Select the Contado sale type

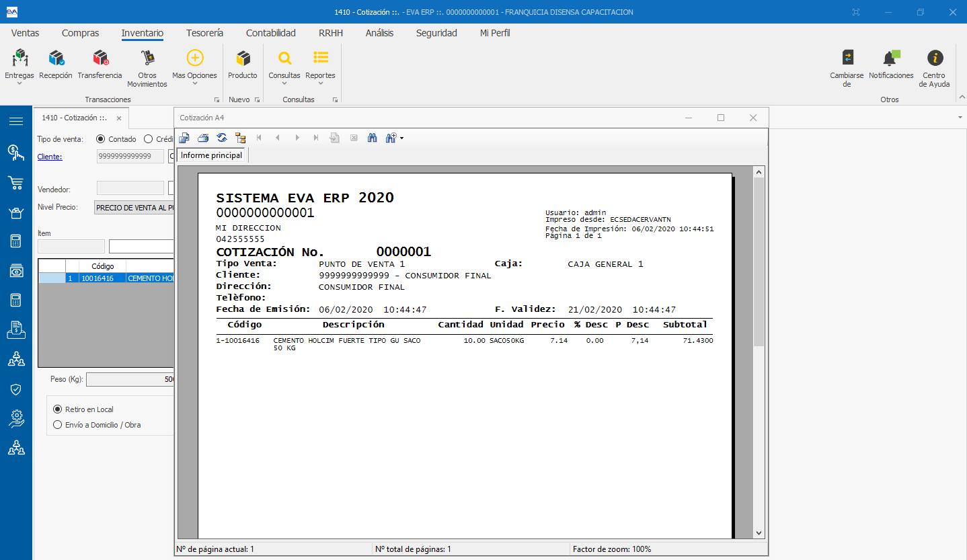click(101, 139)
